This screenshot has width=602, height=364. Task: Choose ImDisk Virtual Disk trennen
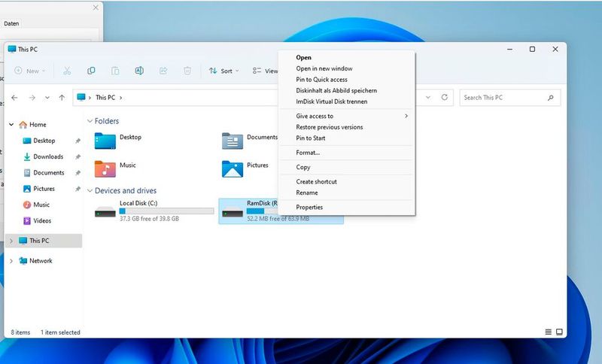(x=332, y=102)
